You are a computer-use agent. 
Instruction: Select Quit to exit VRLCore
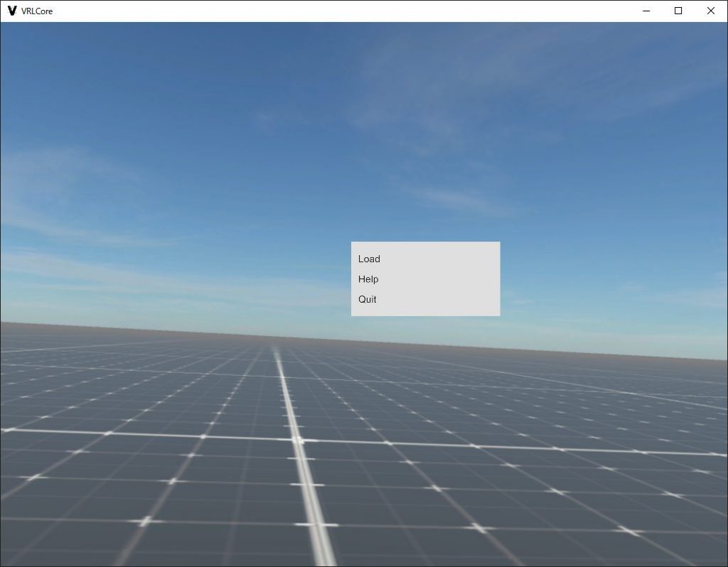click(x=368, y=299)
